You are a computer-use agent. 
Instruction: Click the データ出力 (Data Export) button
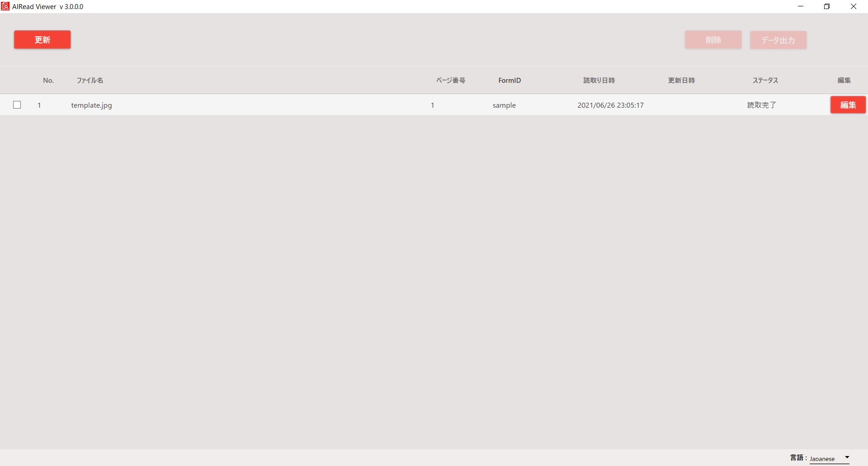coord(778,40)
